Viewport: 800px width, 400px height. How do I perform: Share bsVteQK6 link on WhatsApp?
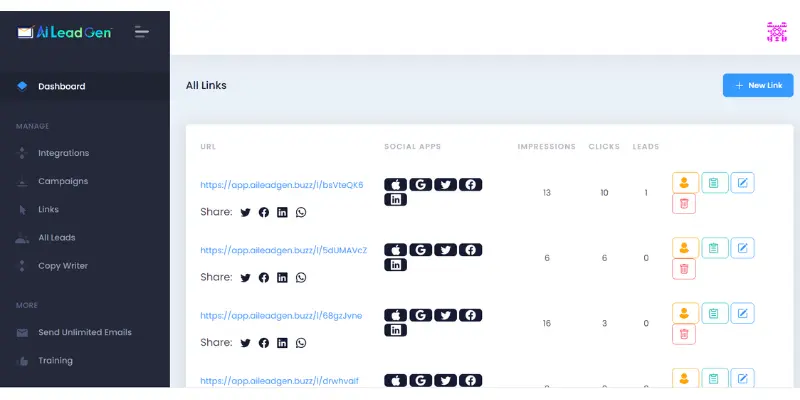click(301, 212)
